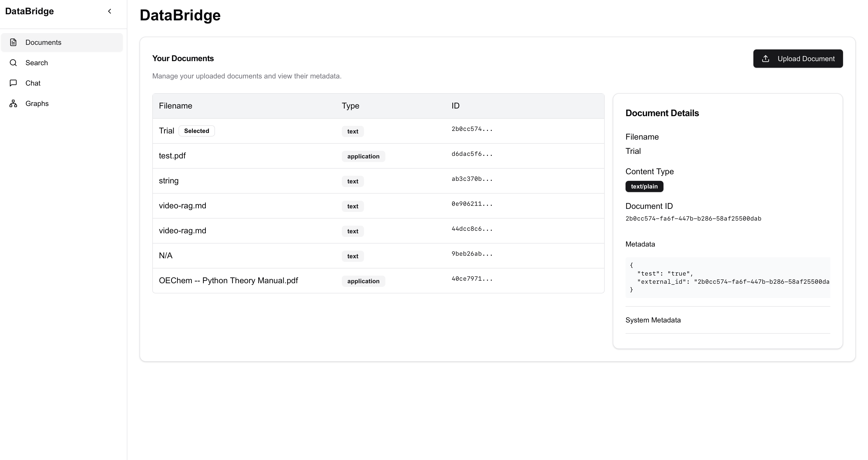Click the text/plain content type badge
The width and height of the screenshot is (868, 460).
[x=644, y=186]
